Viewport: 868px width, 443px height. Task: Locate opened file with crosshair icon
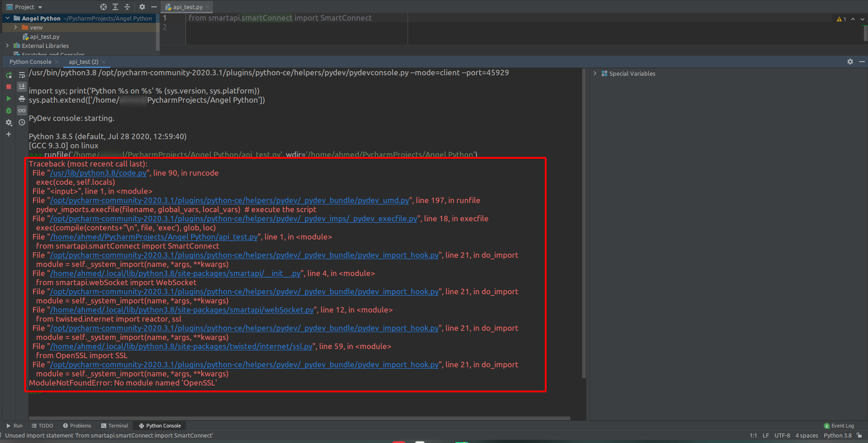coord(103,7)
